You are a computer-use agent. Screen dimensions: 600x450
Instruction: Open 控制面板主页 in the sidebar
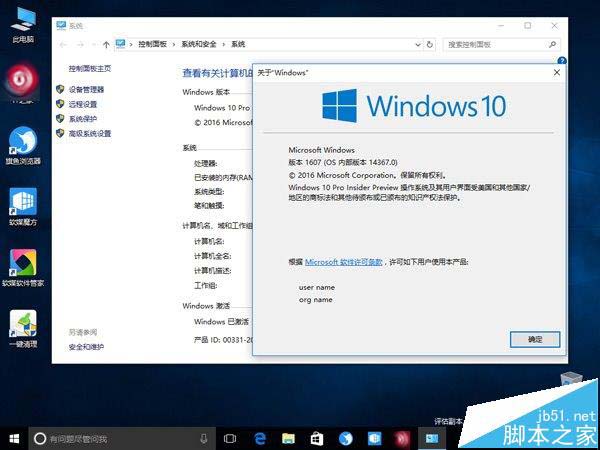tap(90, 68)
